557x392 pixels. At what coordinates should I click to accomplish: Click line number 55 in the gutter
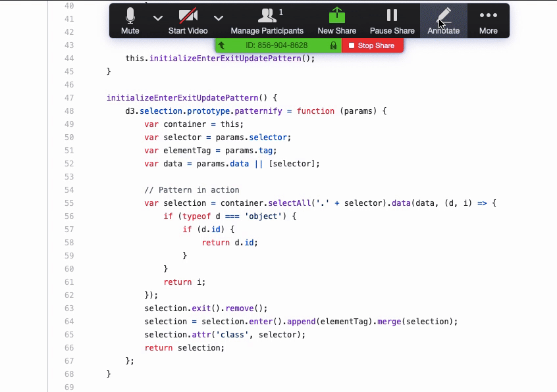[69, 203]
